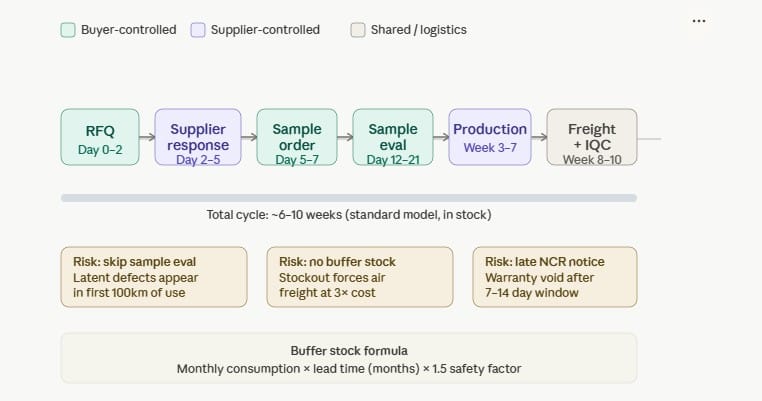The image size is (762, 401).
Task: Select the Supplier response step box
Action: tap(197, 137)
